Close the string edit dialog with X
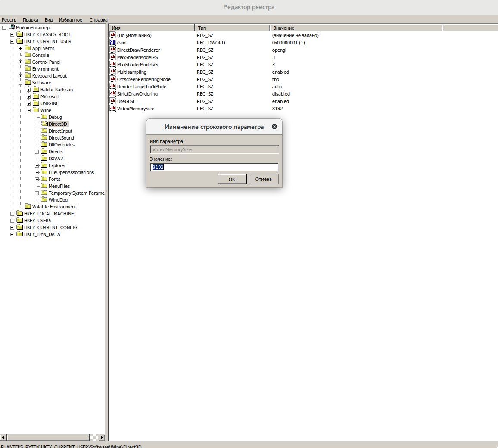This screenshot has width=498, height=448. (274, 127)
